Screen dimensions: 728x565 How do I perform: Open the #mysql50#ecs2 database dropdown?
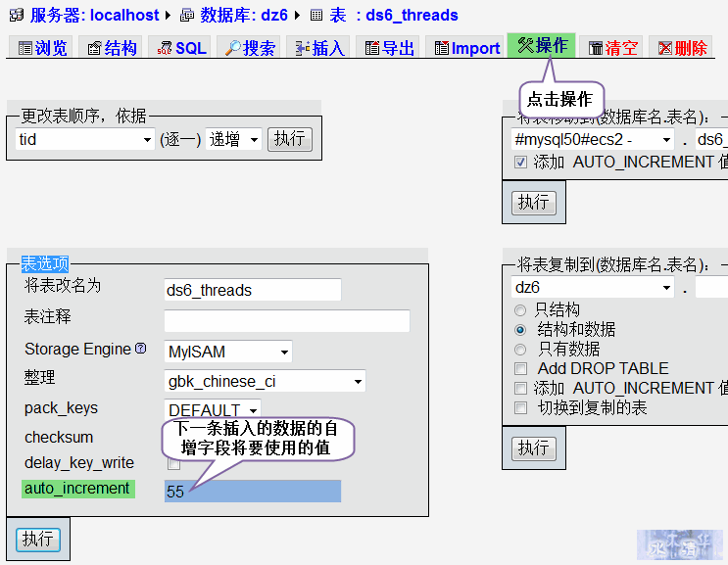(x=593, y=139)
